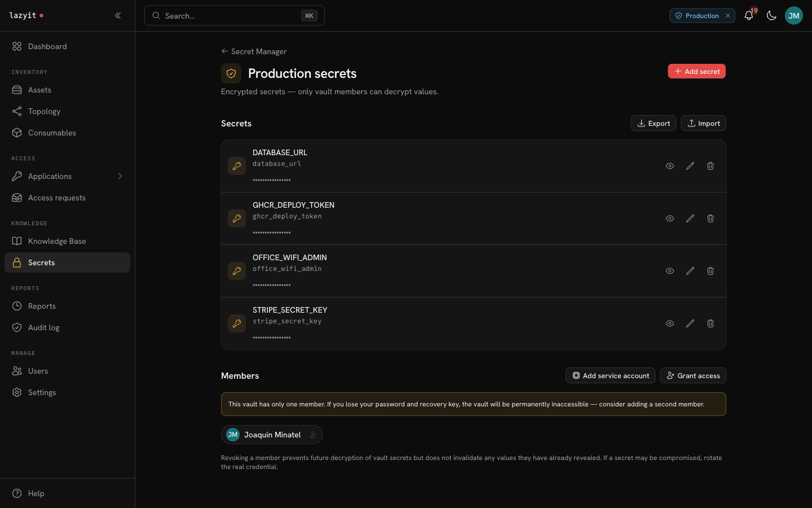Screen dimensions: 812x508
Task: Open the notifications bell
Action: pyautogui.click(x=749, y=16)
